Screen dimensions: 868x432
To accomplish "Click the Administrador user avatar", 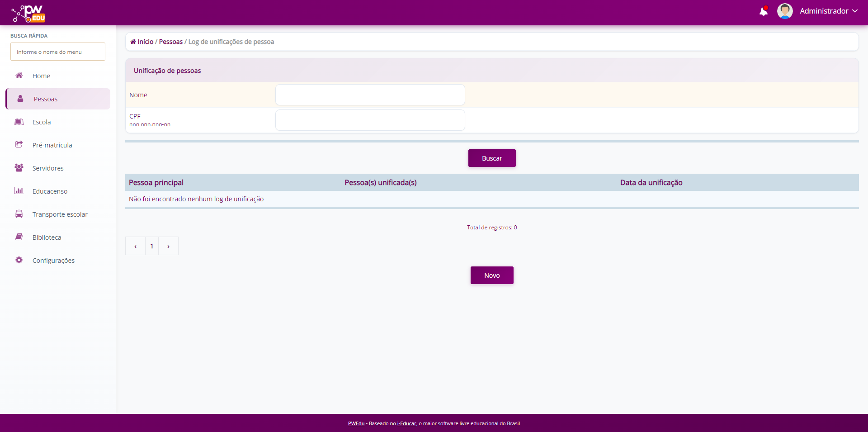I will (x=784, y=11).
